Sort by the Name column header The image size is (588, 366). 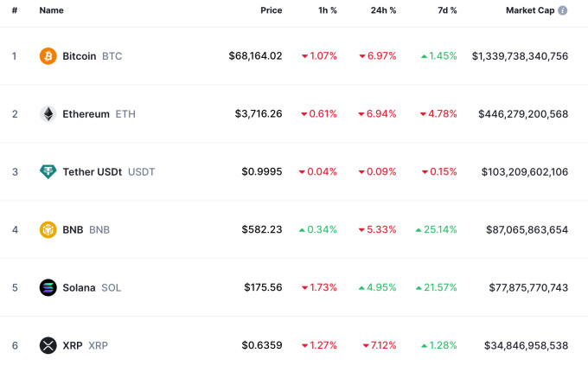pyautogui.click(x=51, y=10)
